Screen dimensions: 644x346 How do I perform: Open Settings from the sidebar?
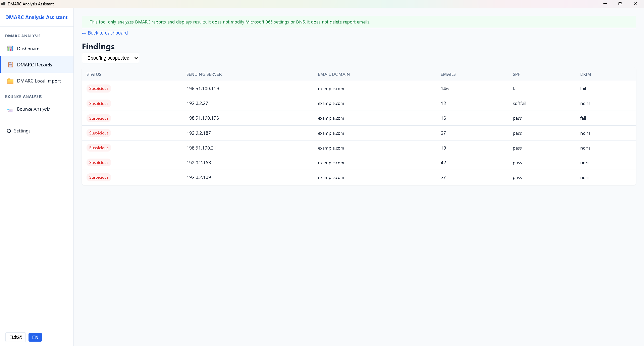click(x=37, y=131)
